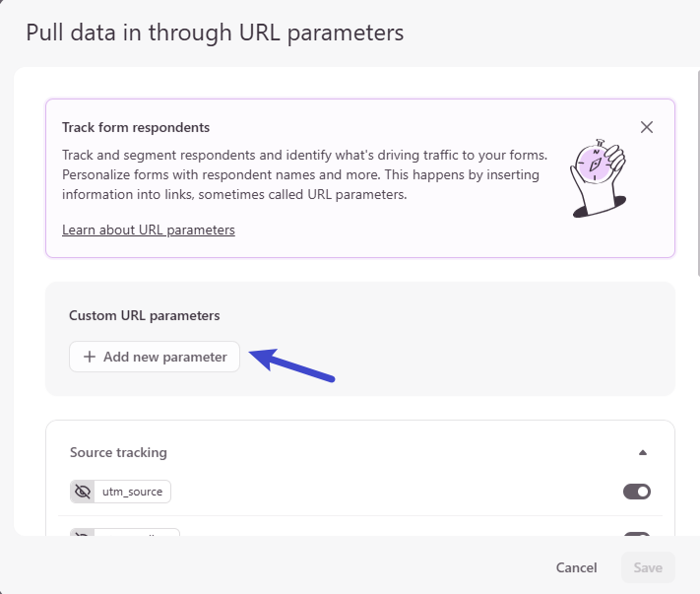700x594 pixels.
Task: Click the banner description about tracking respondents
Action: pos(300,175)
